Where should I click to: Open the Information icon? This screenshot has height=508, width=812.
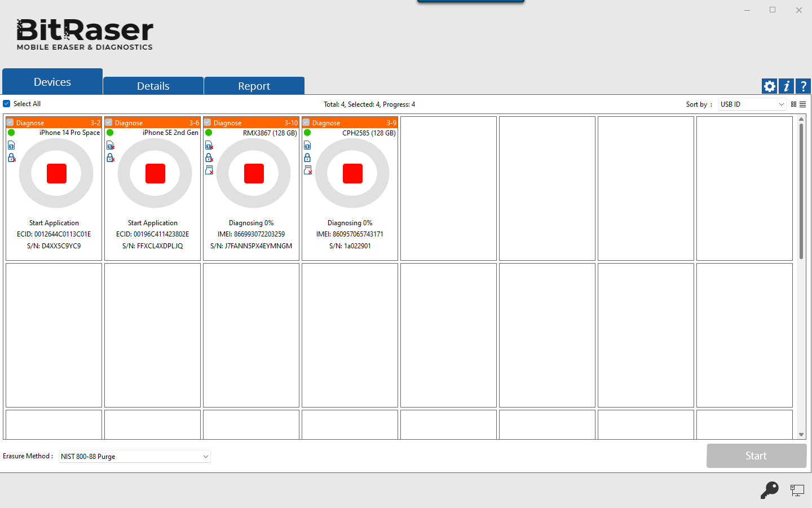coord(786,86)
